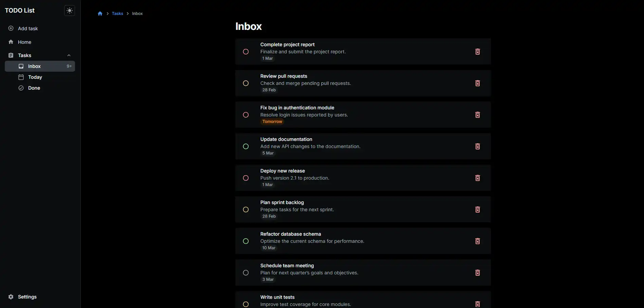This screenshot has height=308, width=644.
Task: Toggle the light/dark theme button
Action: tap(70, 11)
